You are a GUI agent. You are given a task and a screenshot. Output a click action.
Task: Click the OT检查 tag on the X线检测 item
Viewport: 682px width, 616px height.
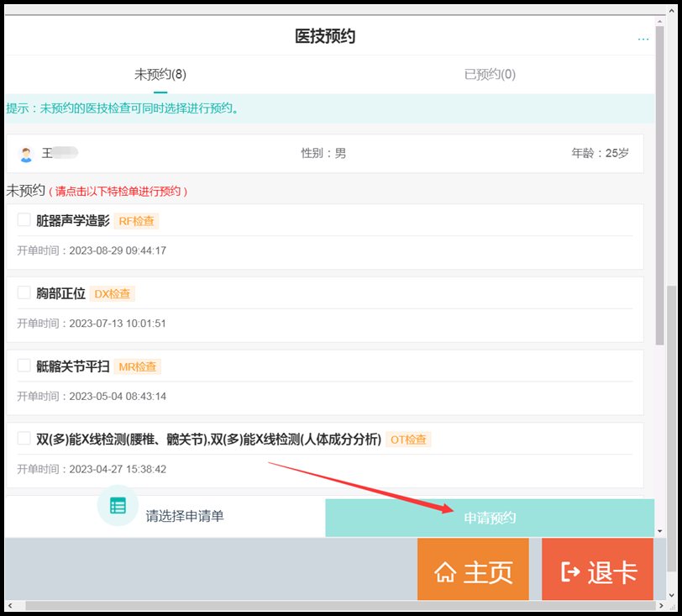[x=408, y=439]
